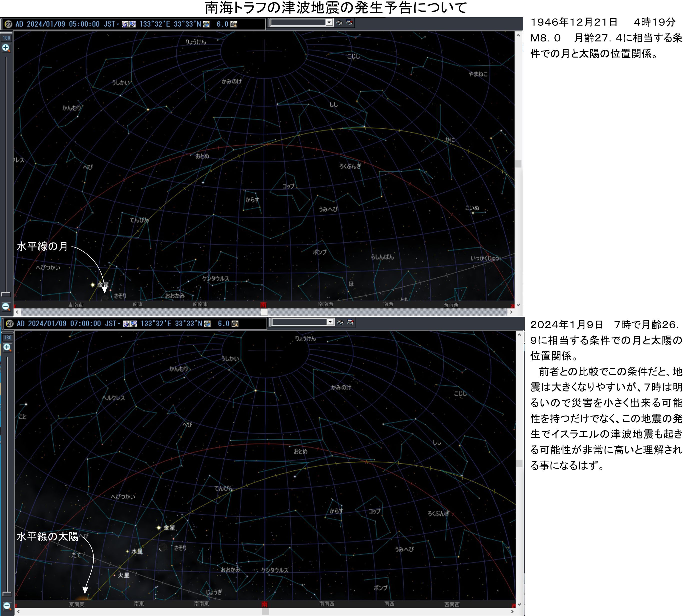Click object list search icon, upper toolbar
Image resolution: width=685 pixels, height=616 pixels.
click(349, 23)
